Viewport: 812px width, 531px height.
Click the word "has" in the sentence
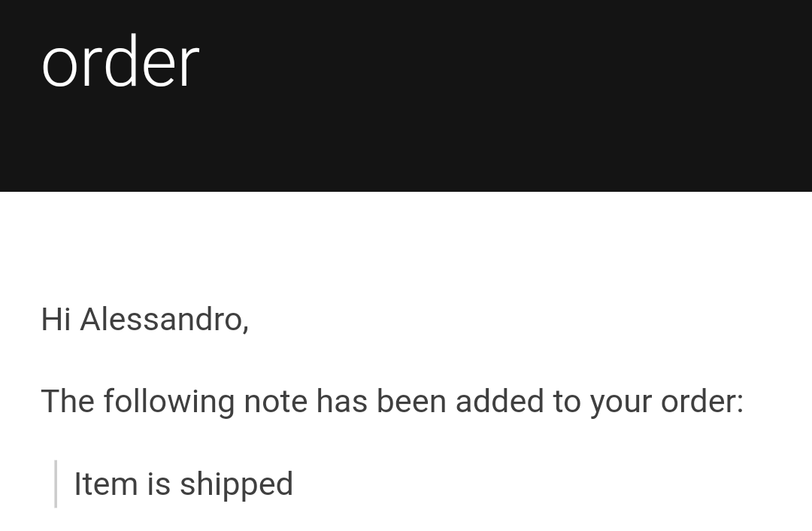[x=342, y=402]
